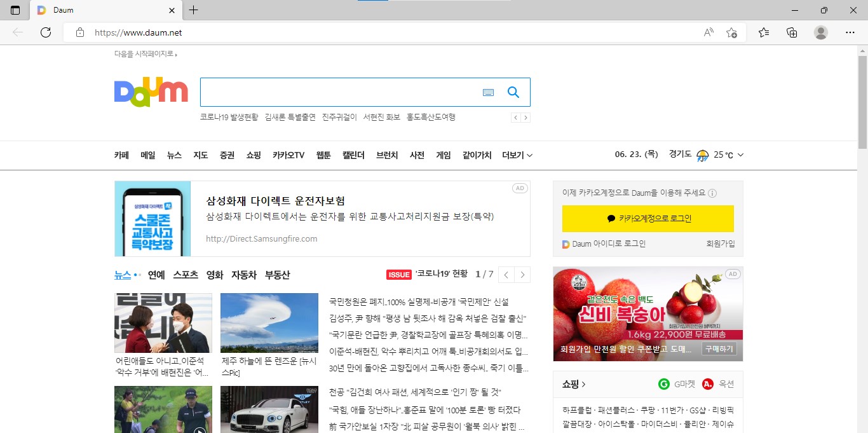This screenshot has width=868, height=433.
Task: Open the 사전 menu item
Action: point(417,155)
